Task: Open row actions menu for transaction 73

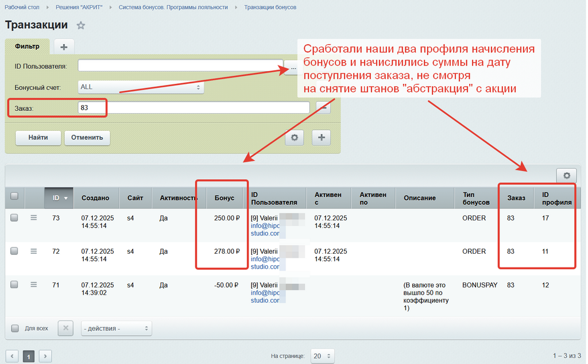Action: click(x=34, y=218)
